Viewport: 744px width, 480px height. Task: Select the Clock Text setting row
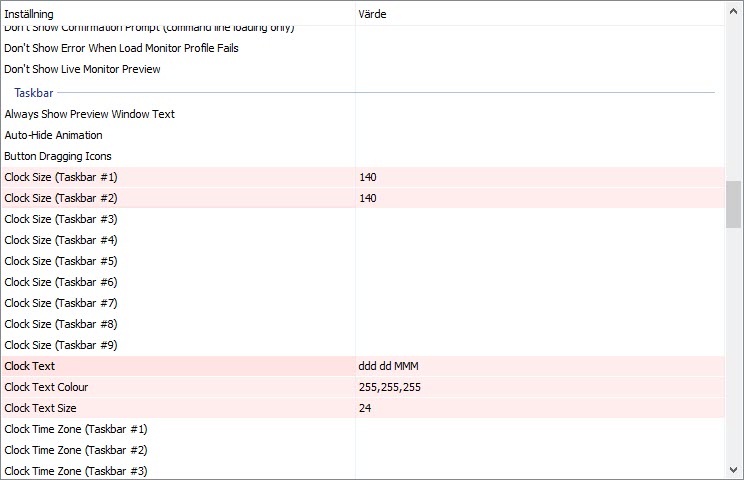pyautogui.click(x=30, y=366)
